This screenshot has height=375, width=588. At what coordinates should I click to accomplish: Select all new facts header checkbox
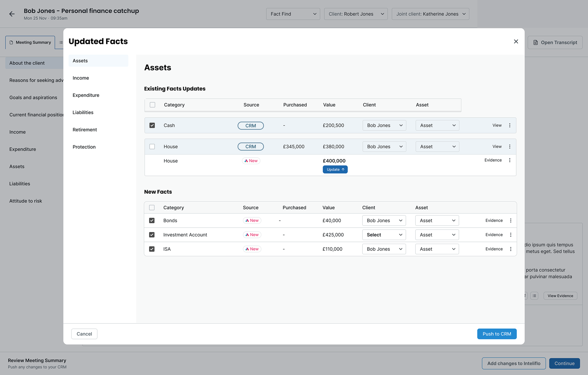tap(152, 208)
